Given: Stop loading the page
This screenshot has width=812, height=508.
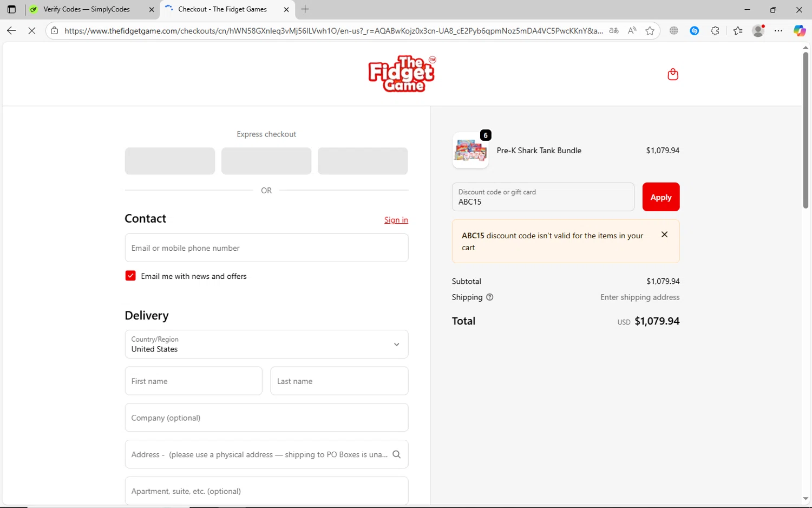Looking at the screenshot, I should click(31, 31).
